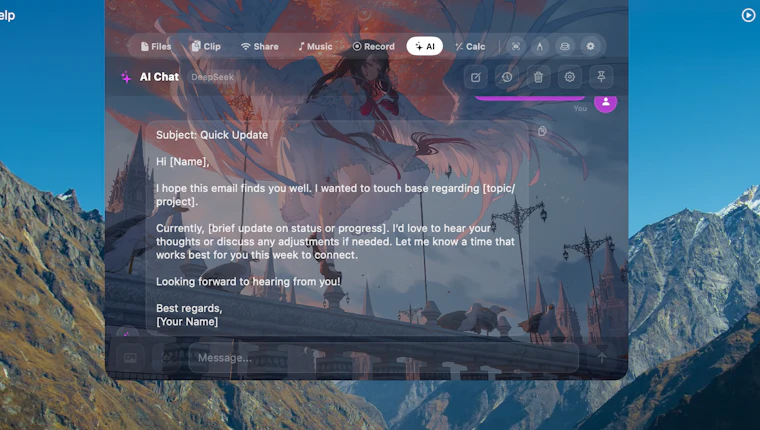Image resolution: width=760 pixels, height=430 pixels.
Task: Click the stacked tray icon in the top bar
Action: click(x=565, y=46)
